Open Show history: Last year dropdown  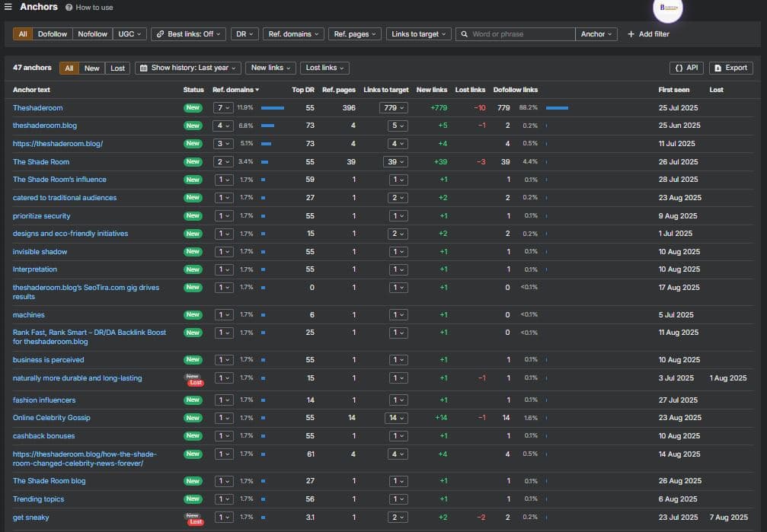[x=188, y=68]
